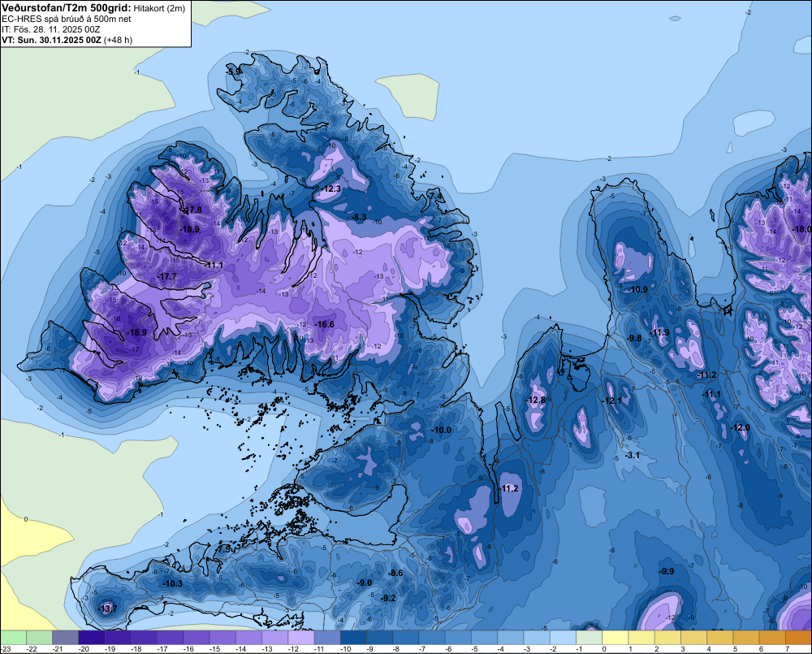Click the -8.6 temperature label
This screenshot has width=812, height=654.
coord(395,573)
